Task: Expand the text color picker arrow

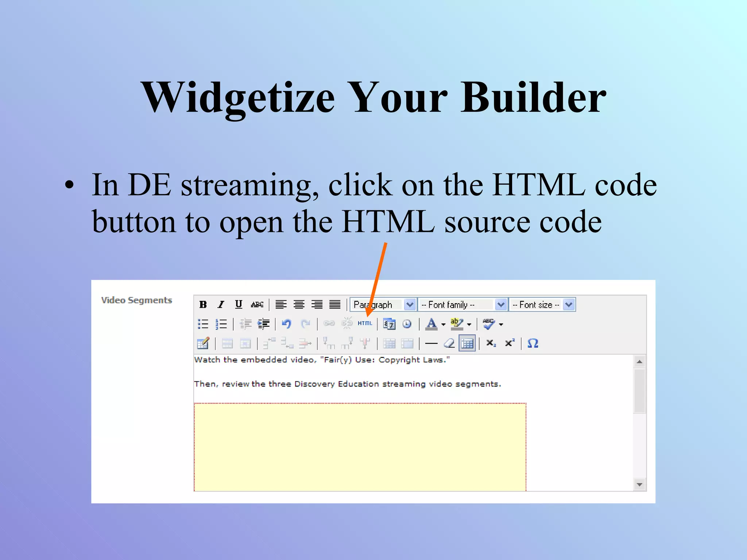Action: [443, 324]
